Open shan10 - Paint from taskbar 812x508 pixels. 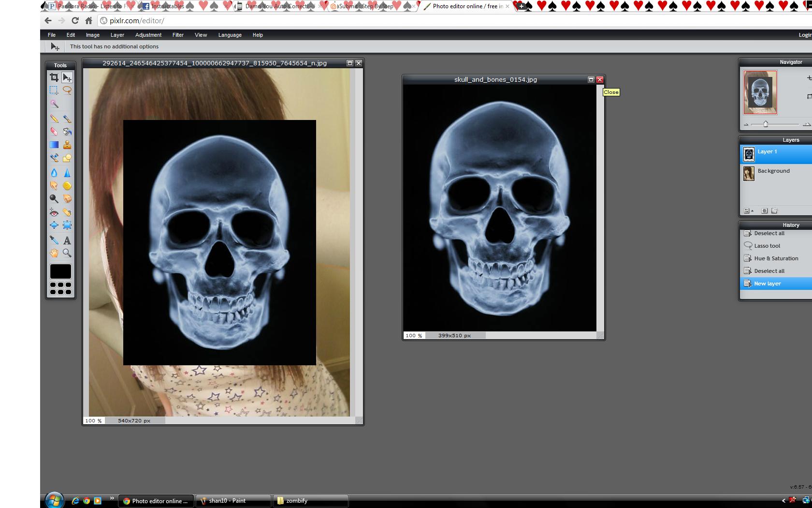[x=233, y=501]
